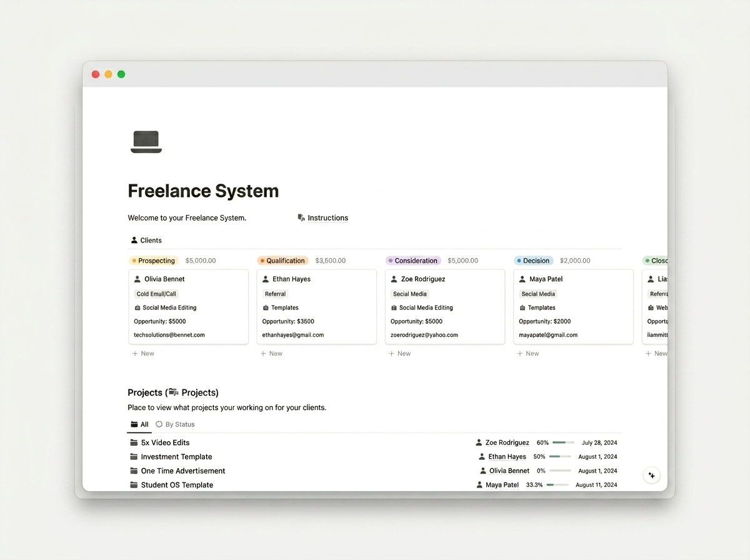
Task: Click Referral tag on Ethan Hayes card
Action: click(275, 294)
